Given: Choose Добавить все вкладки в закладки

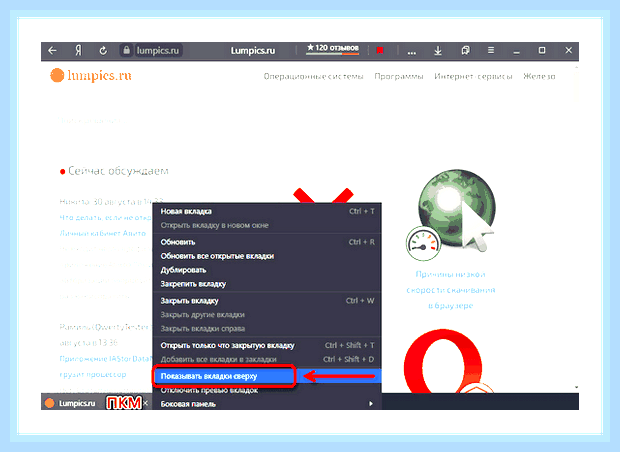Looking at the screenshot, I should (267, 359).
